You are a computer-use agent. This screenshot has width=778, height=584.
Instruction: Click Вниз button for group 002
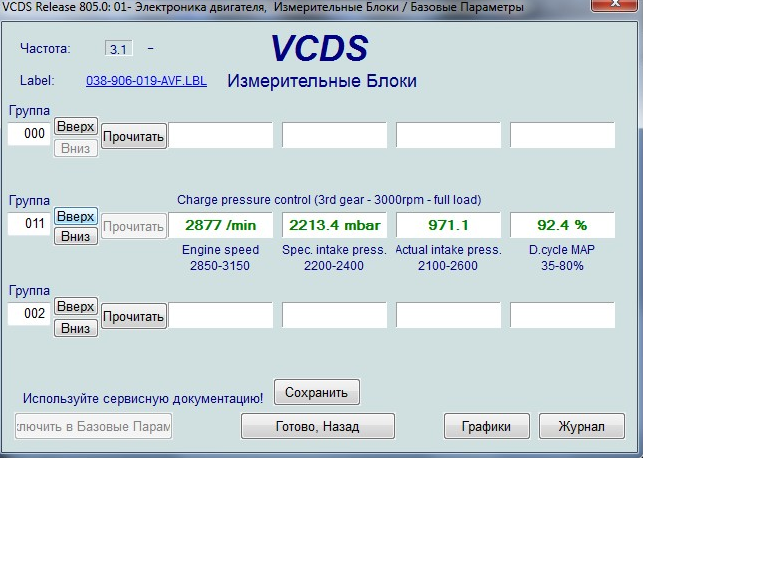tap(75, 328)
